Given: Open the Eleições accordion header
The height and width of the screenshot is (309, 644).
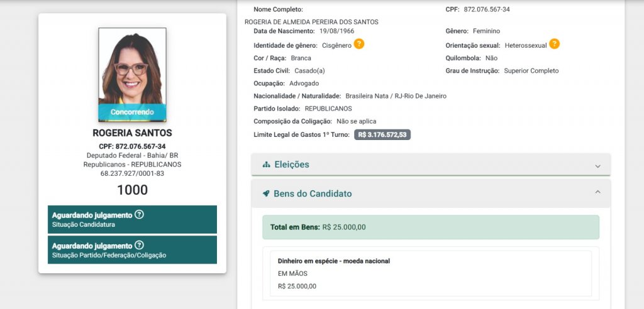Looking at the screenshot, I should click(x=431, y=165).
